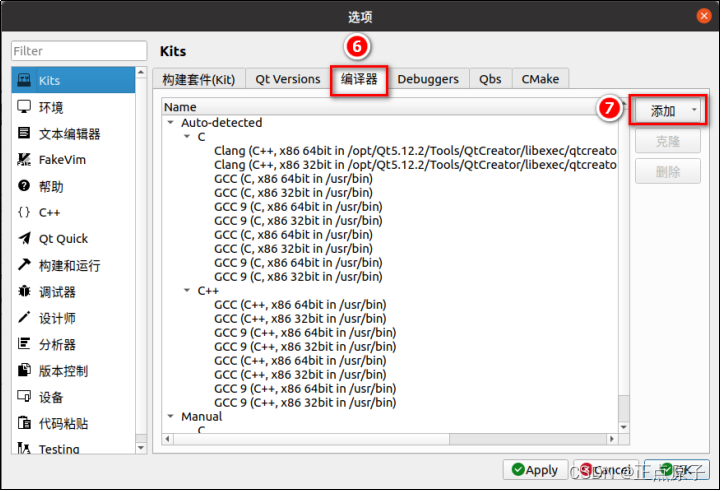The height and width of the screenshot is (491, 721).
Task: Open the Qt Quick paper-plane icon
Action: pos(24,238)
